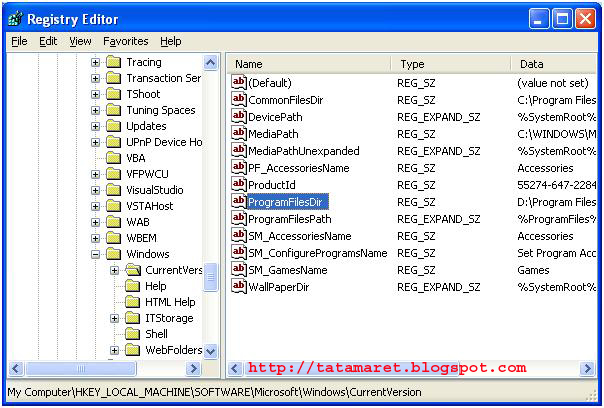Click the Type column header

pyautogui.click(x=451, y=64)
